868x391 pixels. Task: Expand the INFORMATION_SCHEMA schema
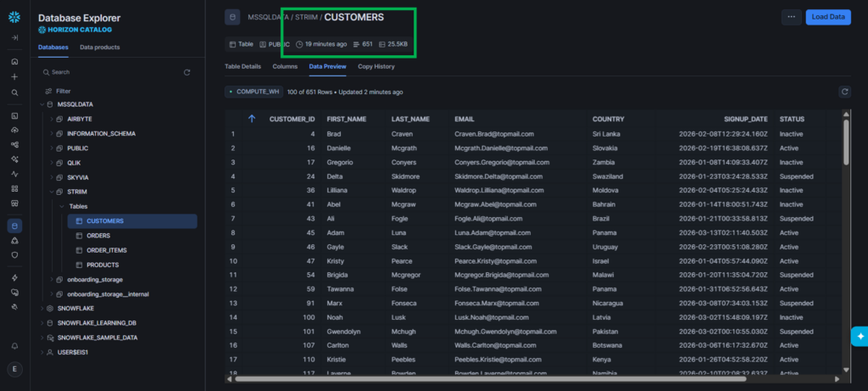52,133
